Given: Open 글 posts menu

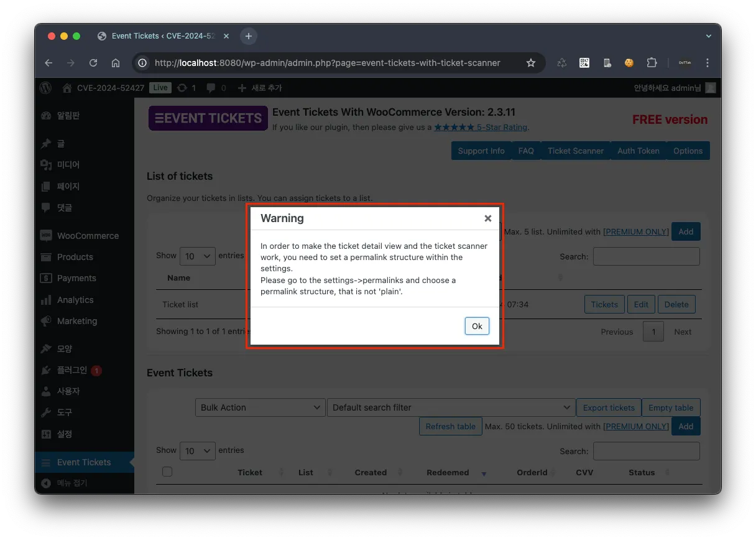Looking at the screenshot, I should click(x=85, y=144).
